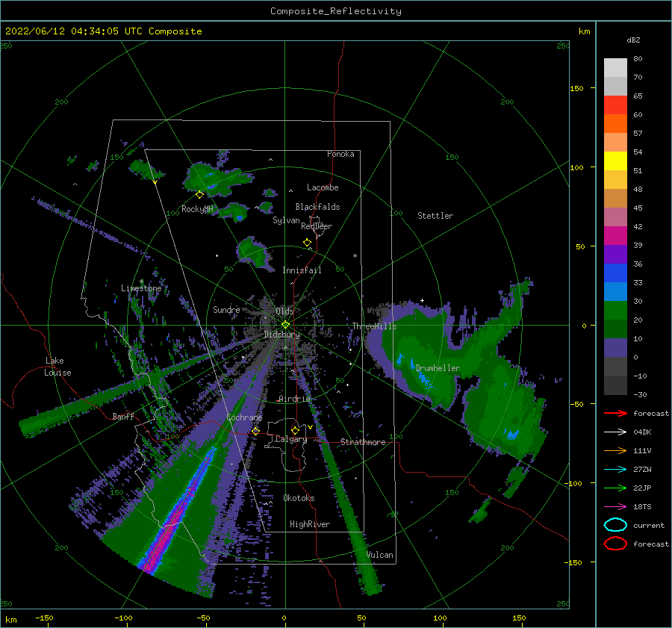Click the Banff town label
This screenshot has width=672, height=628.
[123, 416]
